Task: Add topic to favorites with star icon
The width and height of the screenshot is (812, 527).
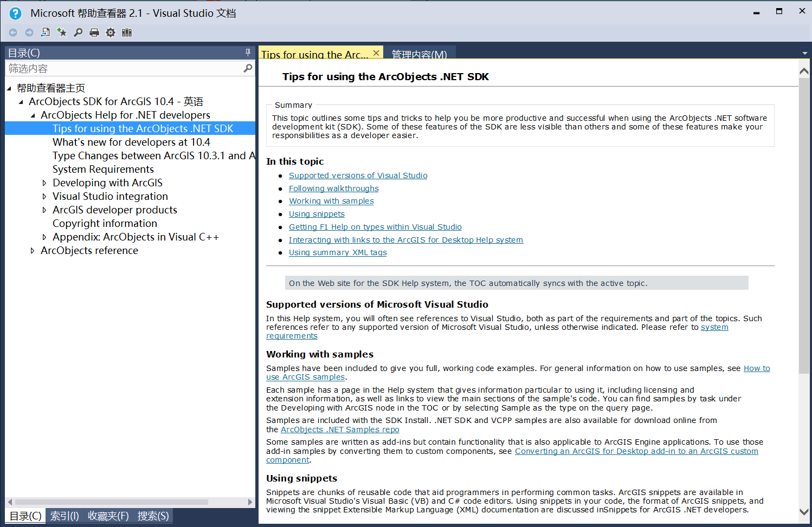Action: 62,32
